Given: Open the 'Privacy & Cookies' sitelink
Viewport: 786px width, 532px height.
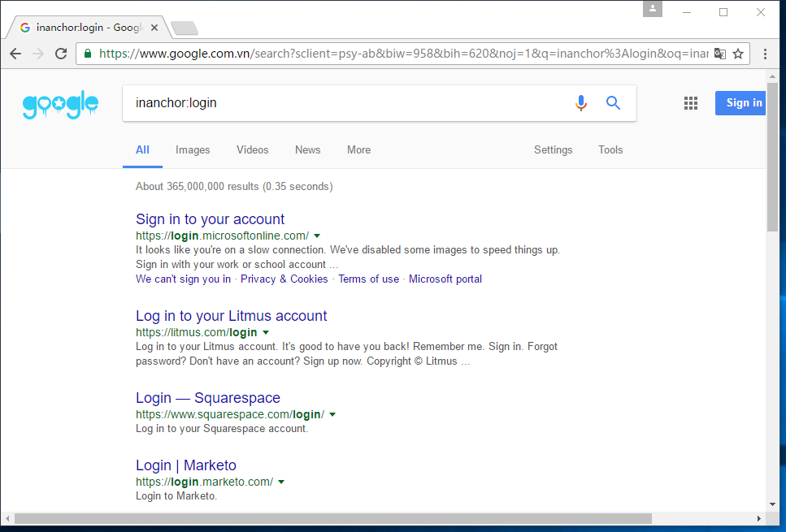Looking at the screenshot, I should click(x=284, y=279).
